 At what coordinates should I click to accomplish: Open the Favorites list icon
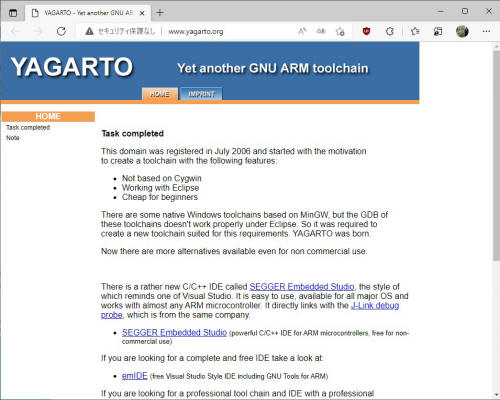(x=415, y=31)
